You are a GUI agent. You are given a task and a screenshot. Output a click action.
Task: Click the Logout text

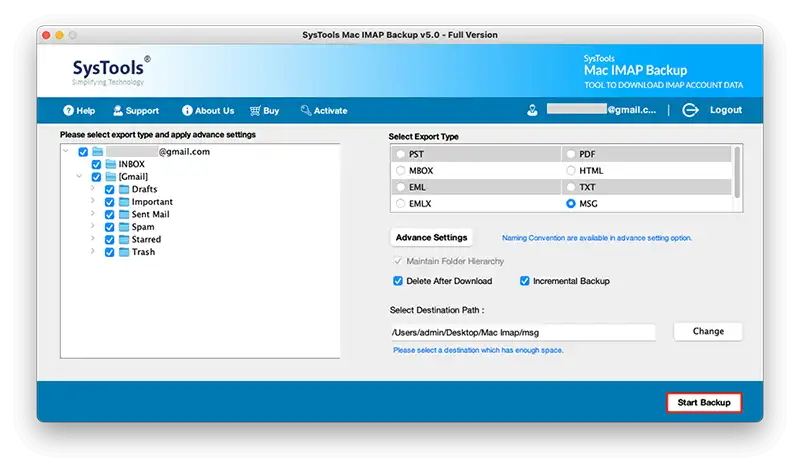[x=726, y=110]
